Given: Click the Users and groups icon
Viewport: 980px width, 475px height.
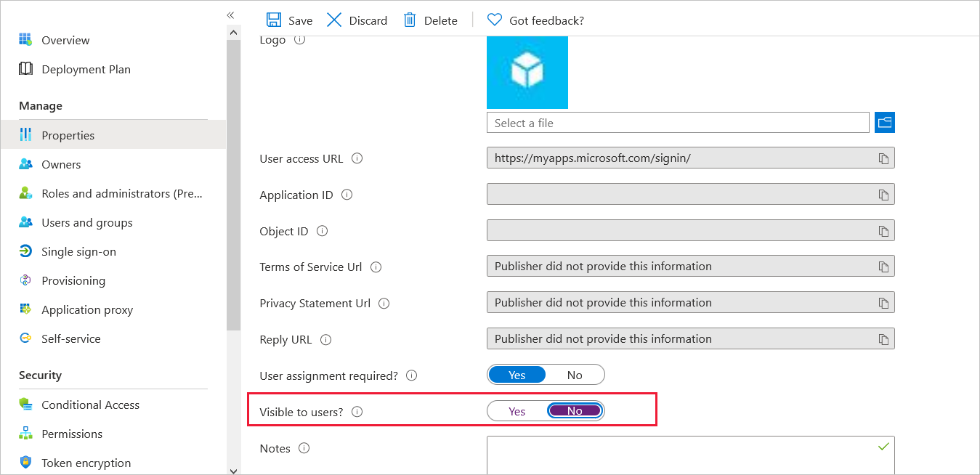Looking at the screenshot, I should tap(25, 222).
